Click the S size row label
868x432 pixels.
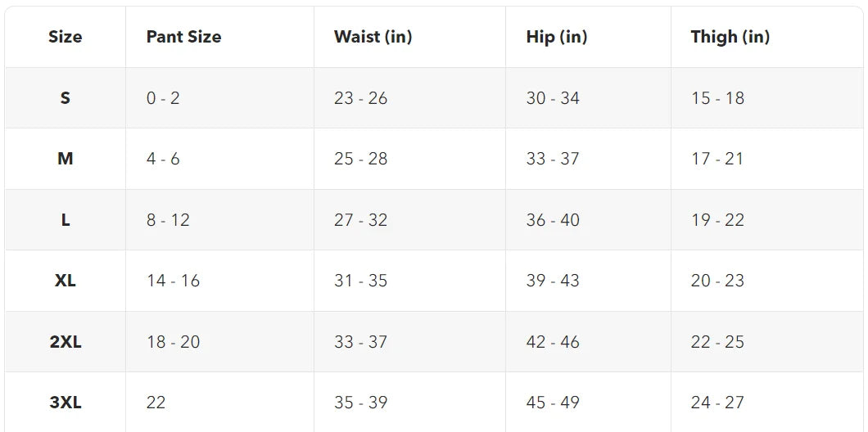coord(65,98)
